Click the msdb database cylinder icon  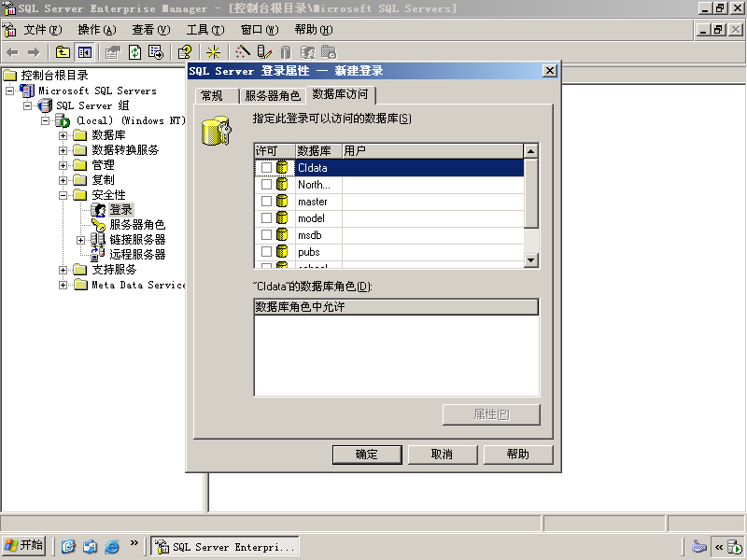(282, 235)
